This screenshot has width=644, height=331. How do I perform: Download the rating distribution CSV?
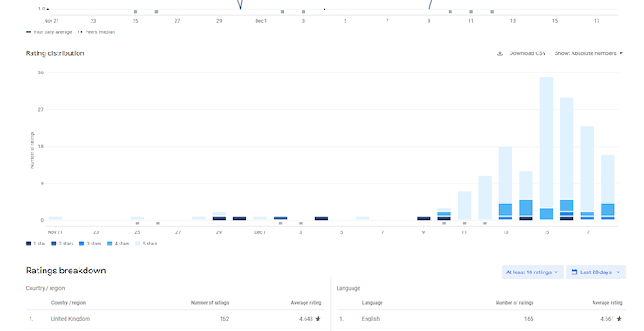pos(522,53)
